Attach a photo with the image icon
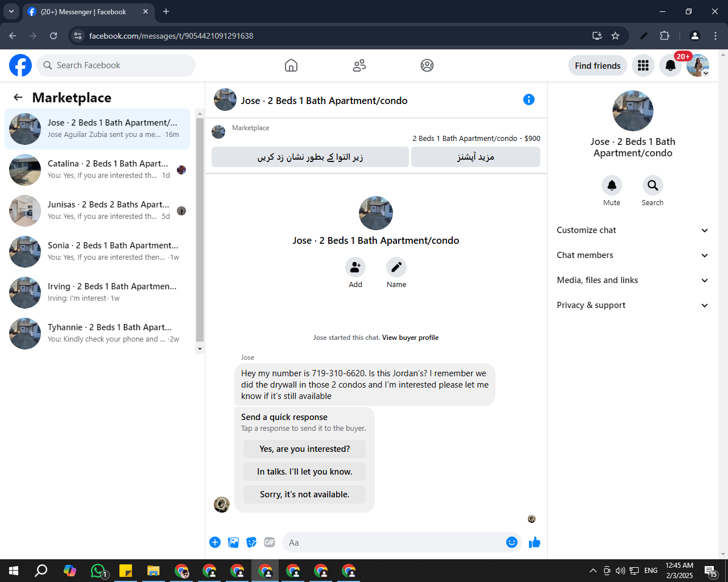 [x=233, y=542]
